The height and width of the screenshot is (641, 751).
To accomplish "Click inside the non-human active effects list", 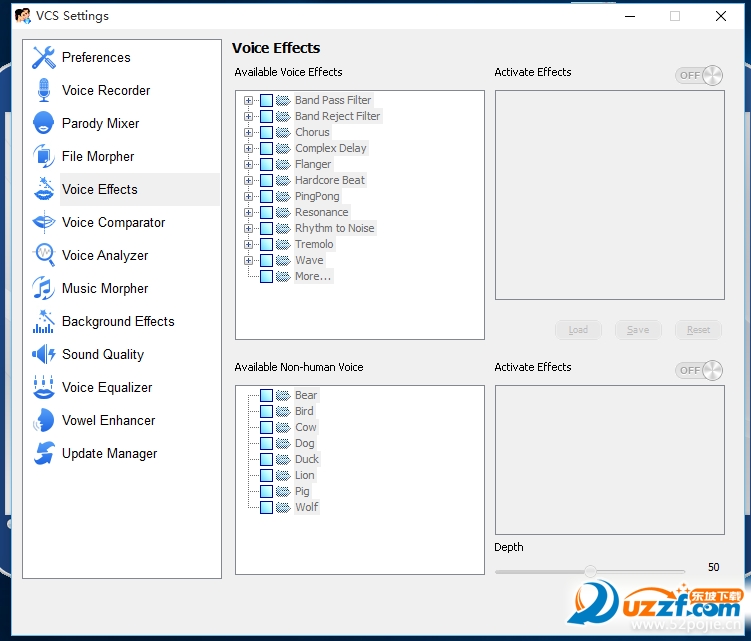I will tap(609, 460).
